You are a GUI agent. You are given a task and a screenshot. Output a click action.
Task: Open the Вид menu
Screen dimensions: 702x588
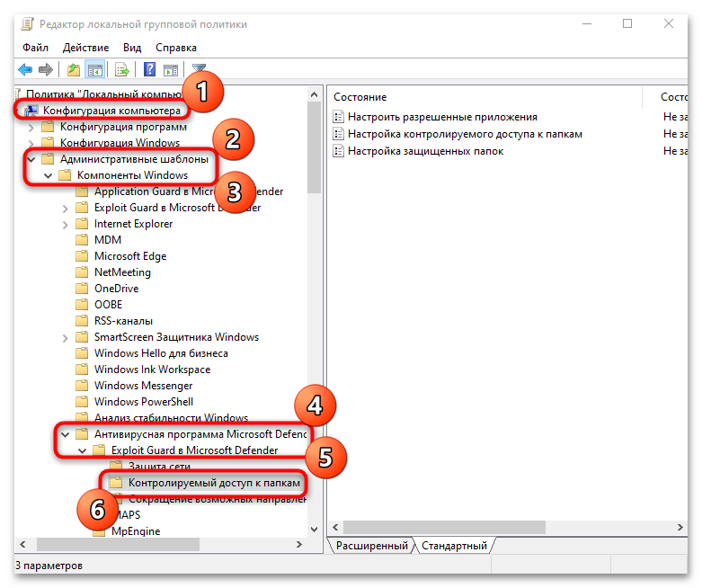tap(132, 48)
